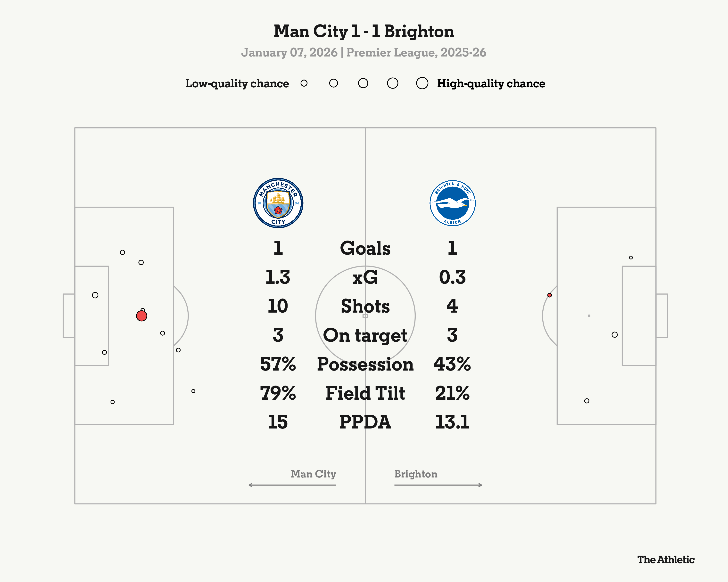Click the "High-quality chance" legend label
The image size is (728, 582).
pos(491,83)
